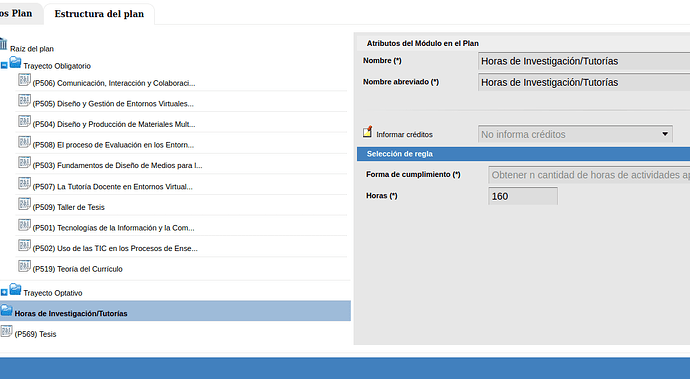This screenshot has width=690, height=379.
Task: Click the icon beside (P519) Teoría del Currículo
Action: coord(24,266)
